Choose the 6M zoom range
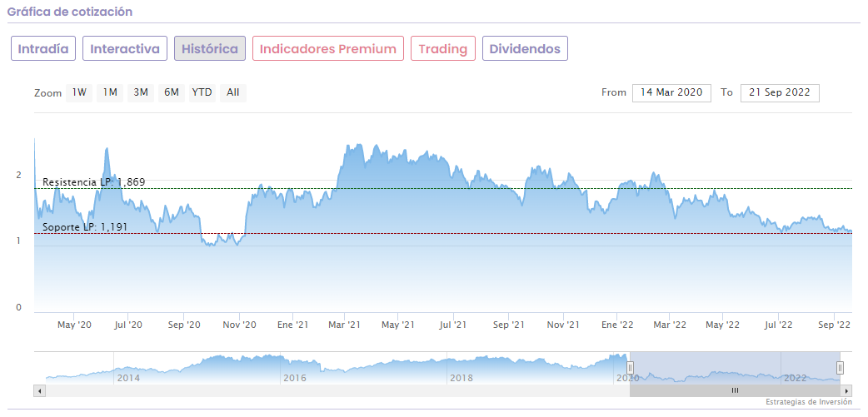Image resolution: width=868 pixels, height=417 pixels. click(x=172, y=92)
